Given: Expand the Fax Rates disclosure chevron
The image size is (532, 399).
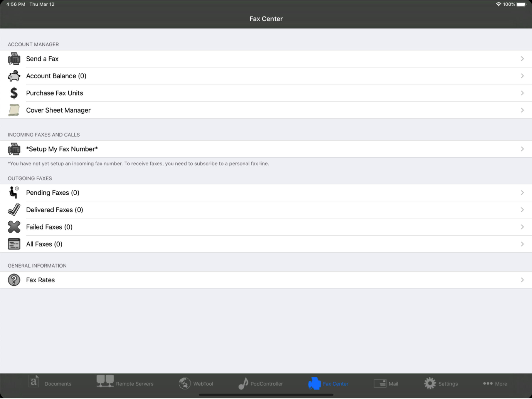Looking at the screenshot, I should click(x=522, y=280).
